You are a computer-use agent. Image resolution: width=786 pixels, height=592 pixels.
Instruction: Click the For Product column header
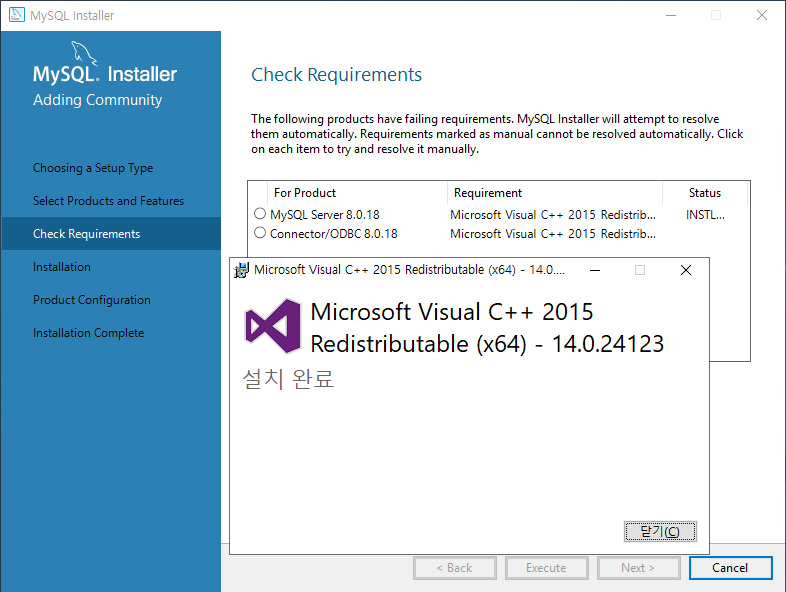point(357,193)
